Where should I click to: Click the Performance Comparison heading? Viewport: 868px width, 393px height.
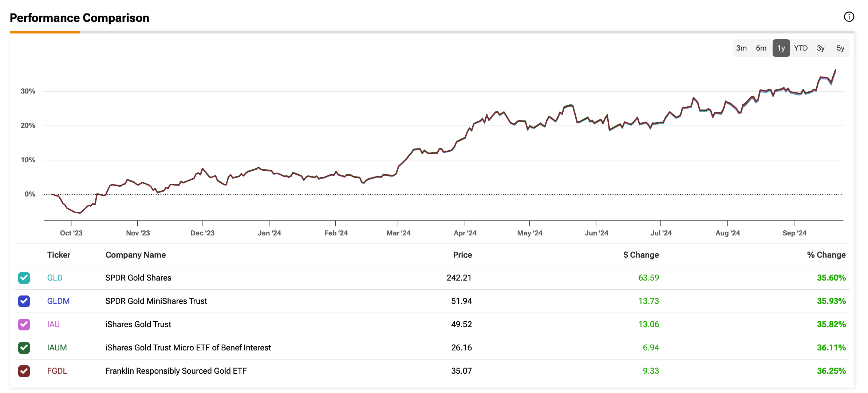[x=79, y=18]
